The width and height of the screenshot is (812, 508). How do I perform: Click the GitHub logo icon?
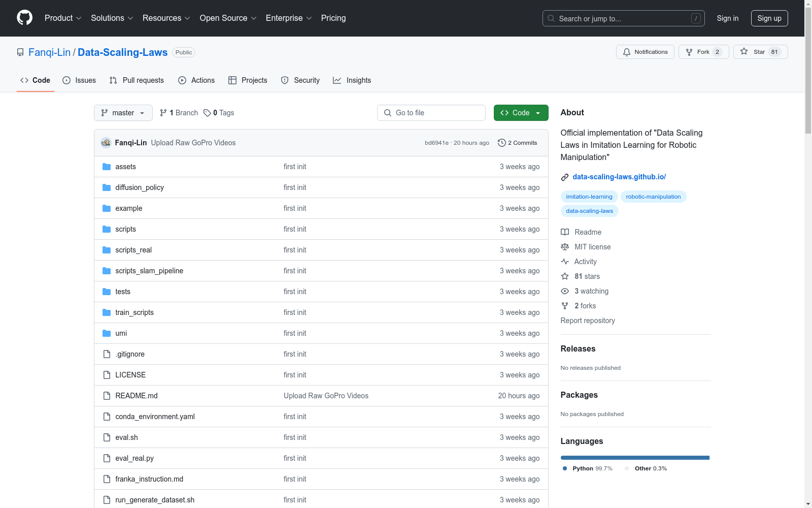(x=24, y=18)
